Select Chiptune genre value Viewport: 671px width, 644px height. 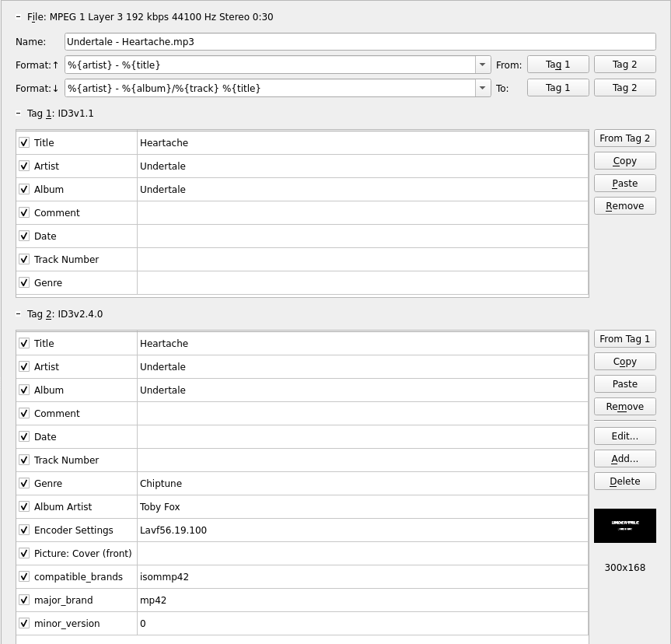click(362, 484)
